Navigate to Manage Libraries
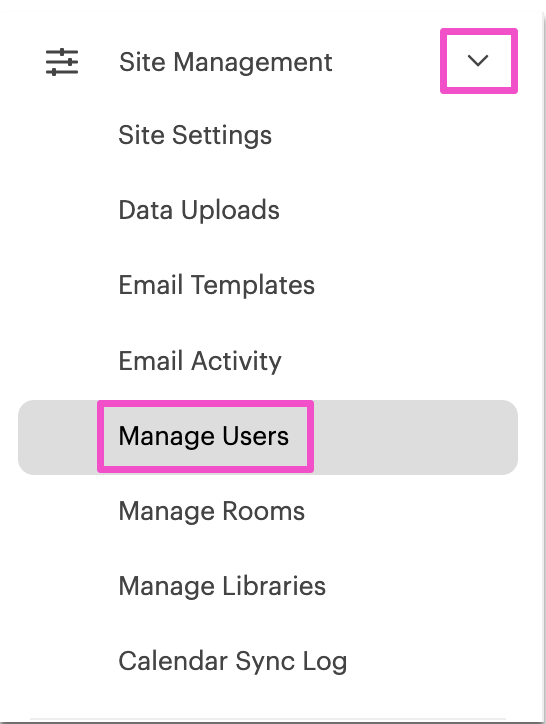The width and height of the screenshot is (546, 724). pos(222,586)
